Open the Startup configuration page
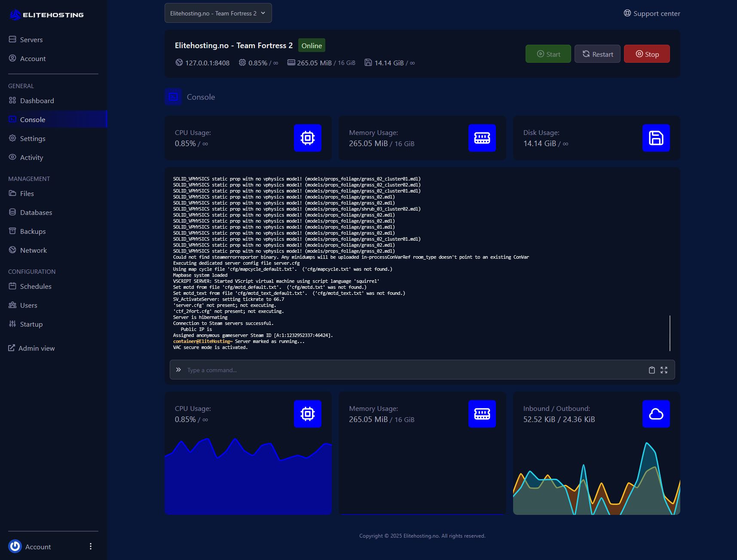This screenshot has width=737, height=560. pyautogui.click(x=31, y=324)
